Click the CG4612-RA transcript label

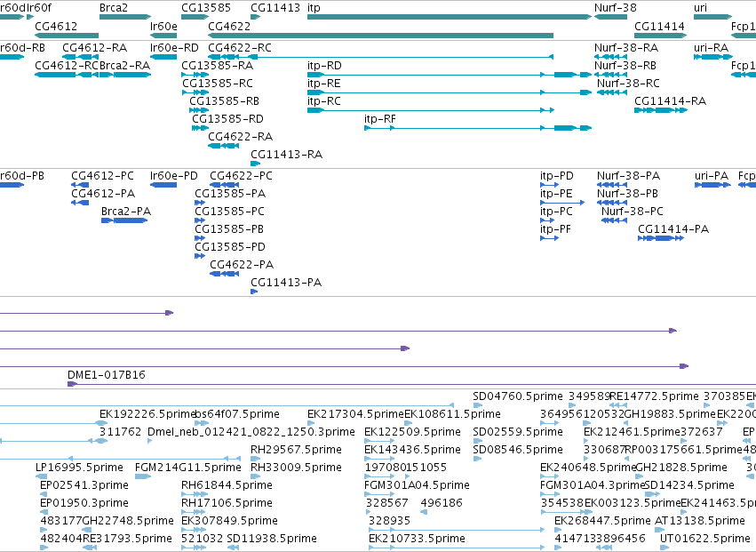[x=94, y=47]
